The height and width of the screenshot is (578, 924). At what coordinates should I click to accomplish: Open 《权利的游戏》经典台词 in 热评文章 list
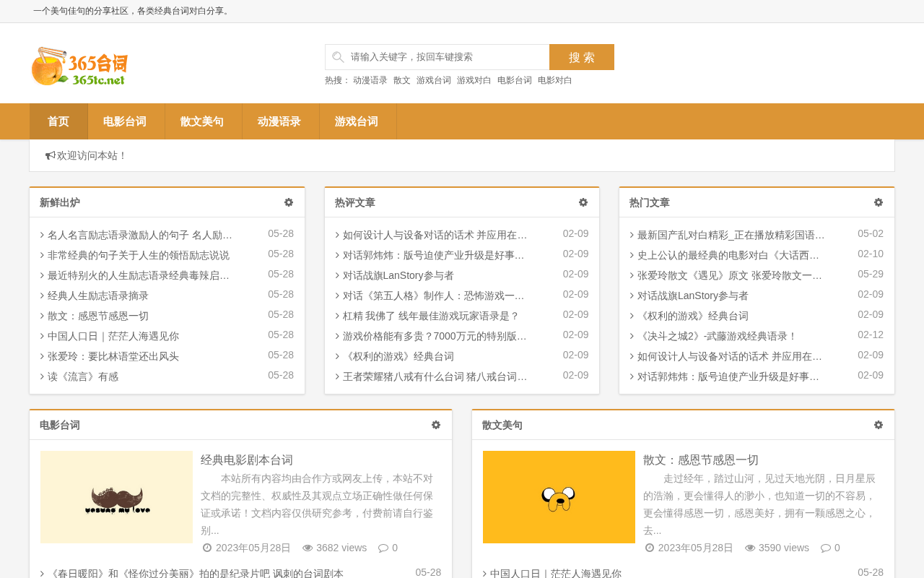tap(398, 356)
